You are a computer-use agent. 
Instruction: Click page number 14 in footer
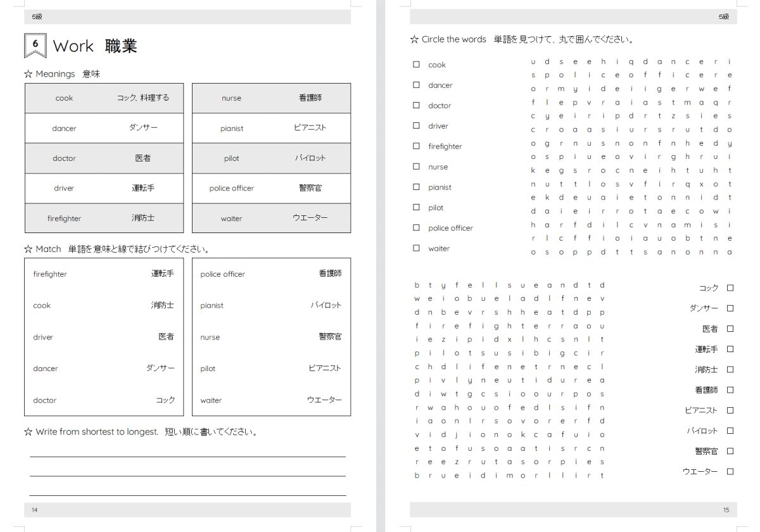[x=34, y=510]
